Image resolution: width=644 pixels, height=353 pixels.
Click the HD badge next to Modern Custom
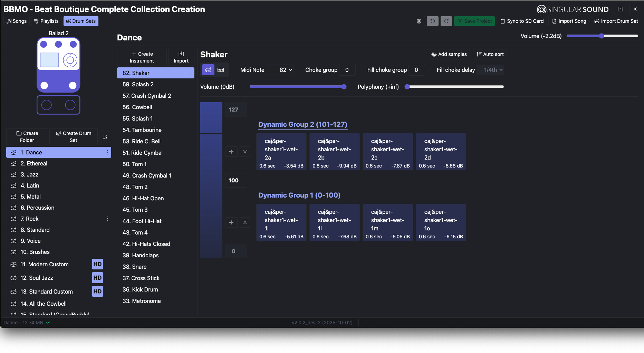click(97, 264)
